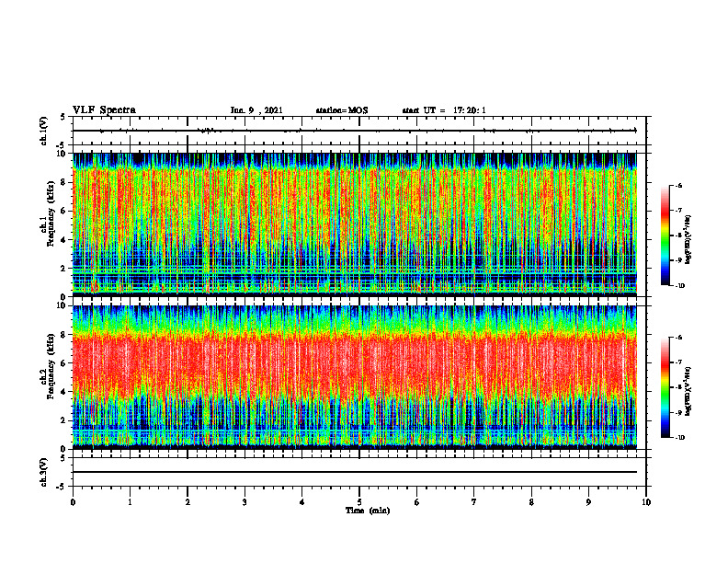Select the "Jan. 9, 2021" date text
Viewport: 728px width, 563px height.
pos(256,110)
